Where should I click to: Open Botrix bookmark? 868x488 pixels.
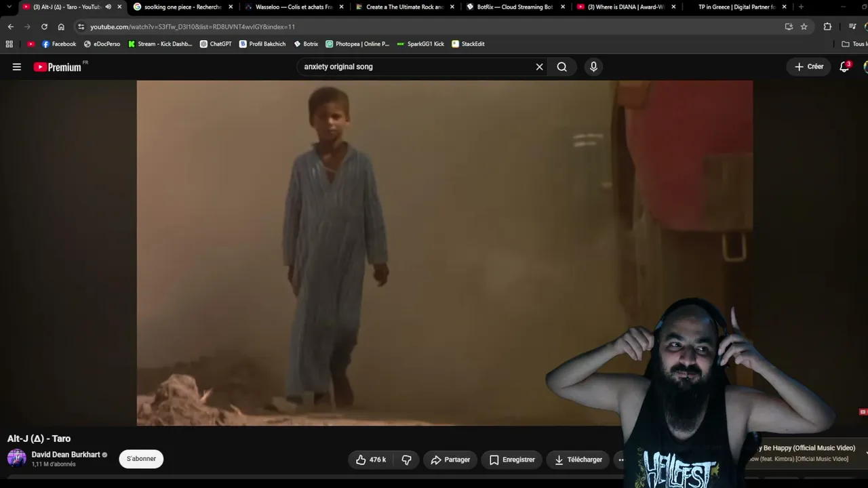click(306, 44)
